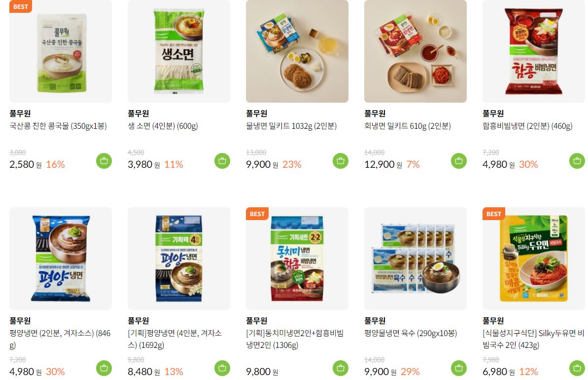Image resolution: width=588 pixels, height=380 pixels.
Task: Add 평양냉면 (2인분, 846g) to cart
Action: coord(104,368)
